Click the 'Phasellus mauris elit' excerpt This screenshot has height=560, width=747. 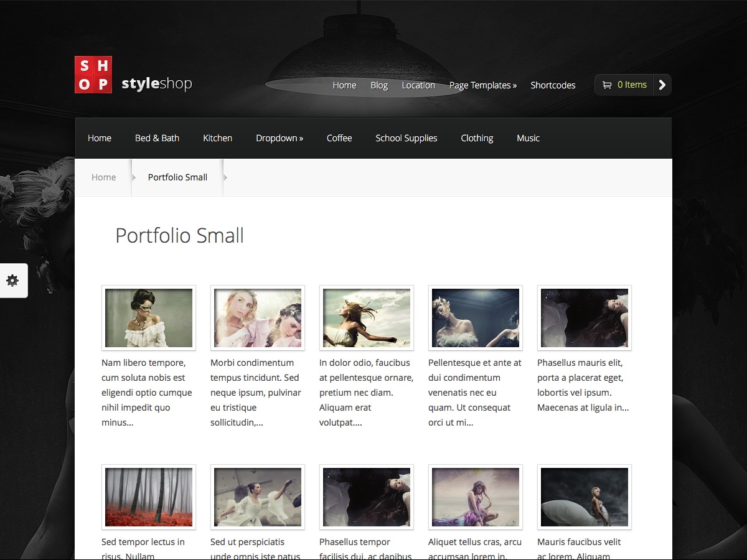(x=583, y=385)
